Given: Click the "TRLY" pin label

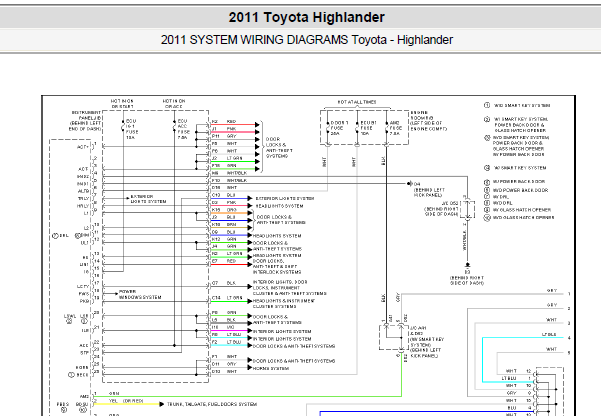Looking at the screenshot, I should tap(83, 199).
